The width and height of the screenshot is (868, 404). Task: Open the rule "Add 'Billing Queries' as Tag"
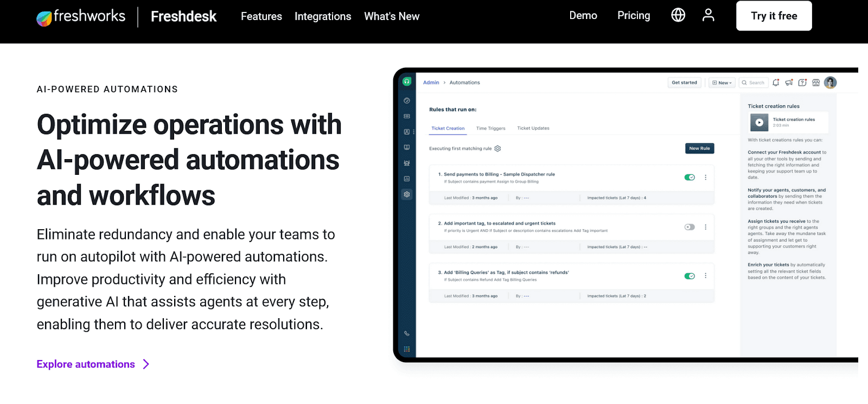(506, 273)
